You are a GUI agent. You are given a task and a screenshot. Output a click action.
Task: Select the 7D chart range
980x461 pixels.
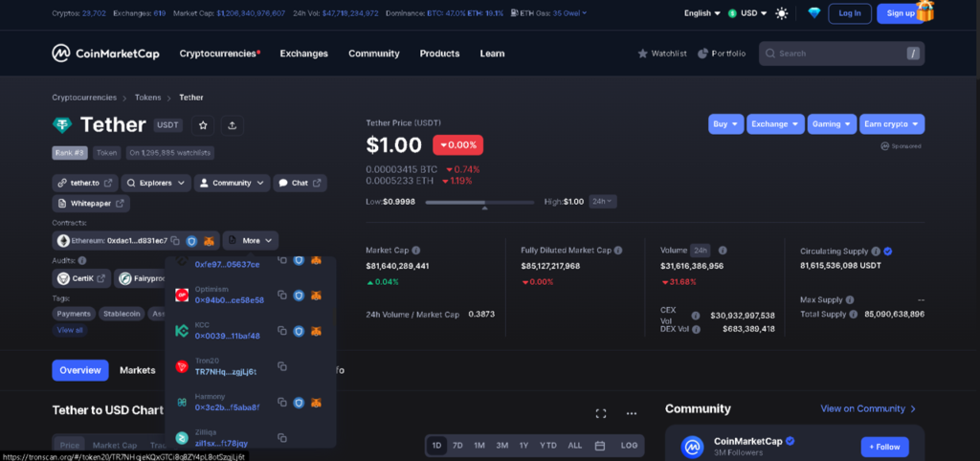click(457, 446)
